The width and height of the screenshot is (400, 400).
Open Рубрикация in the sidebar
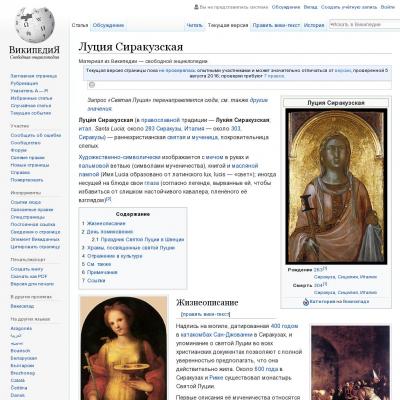click(x=24, y=83)
